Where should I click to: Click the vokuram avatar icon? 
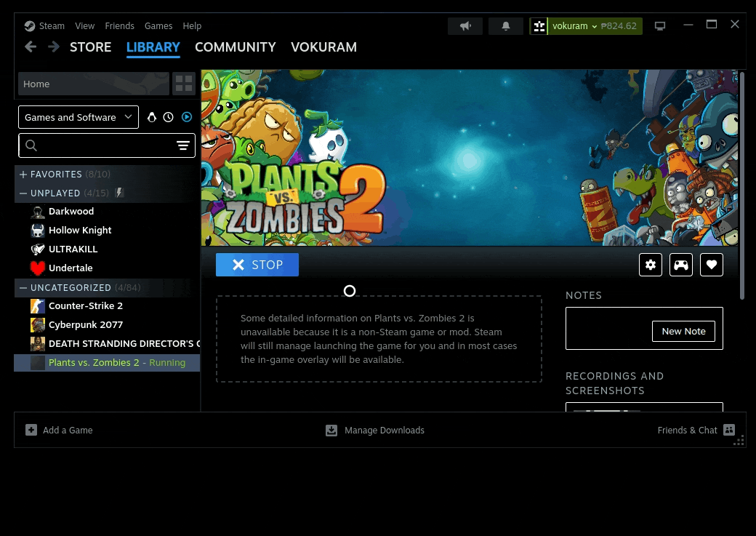point(539,26)
